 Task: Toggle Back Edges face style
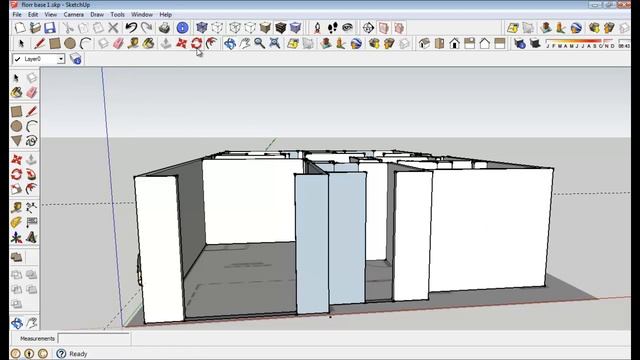(x=217, y=28)
